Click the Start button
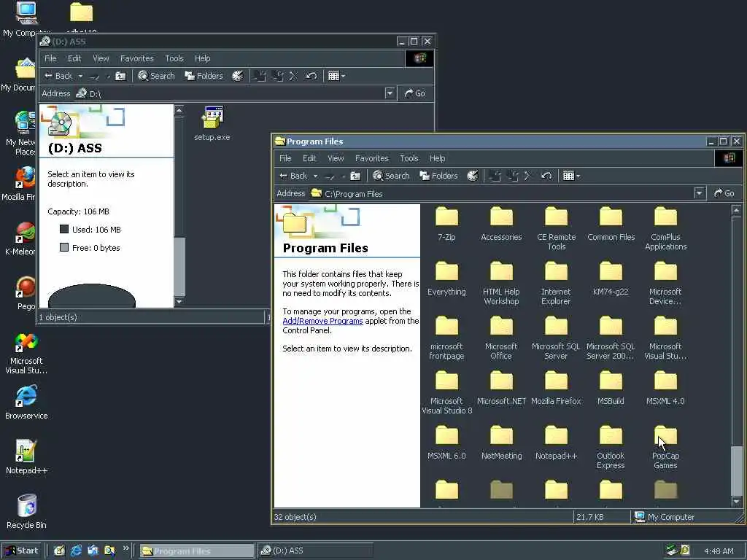The width and height of the screenshot is (747, 560). click(x=22, y=551)
